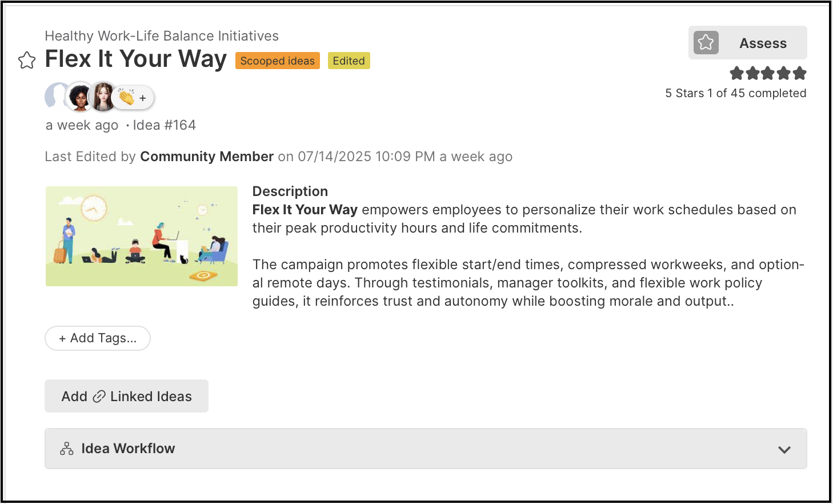Select the fifth rating star
Screen dimensions: 833x504
(800, 73)
